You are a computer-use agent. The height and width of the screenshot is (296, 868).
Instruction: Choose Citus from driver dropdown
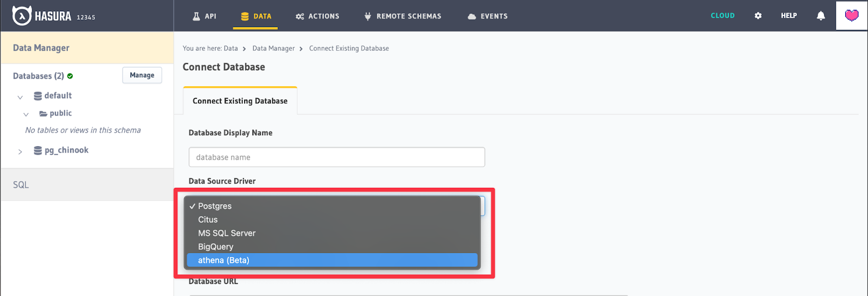(332, 219)
